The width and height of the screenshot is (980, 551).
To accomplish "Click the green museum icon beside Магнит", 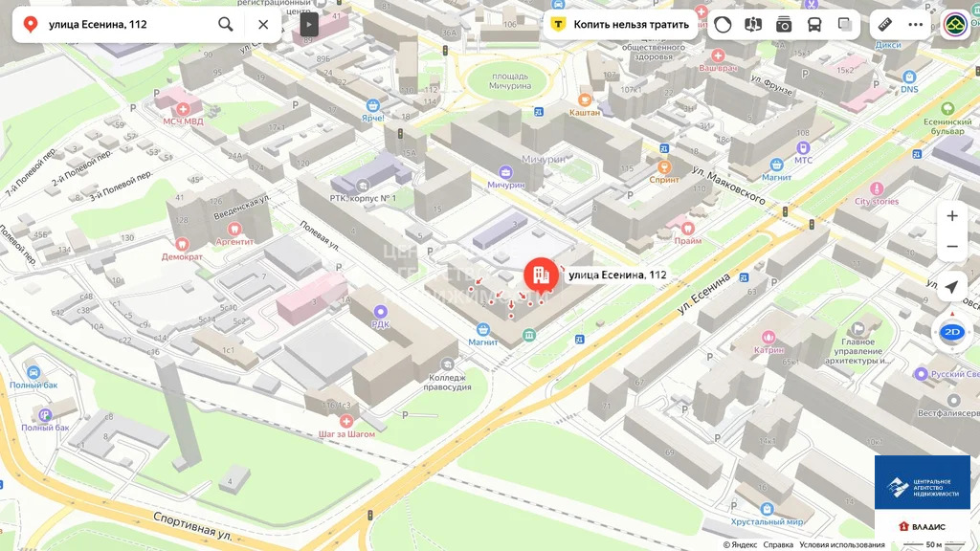I will 529,336.
